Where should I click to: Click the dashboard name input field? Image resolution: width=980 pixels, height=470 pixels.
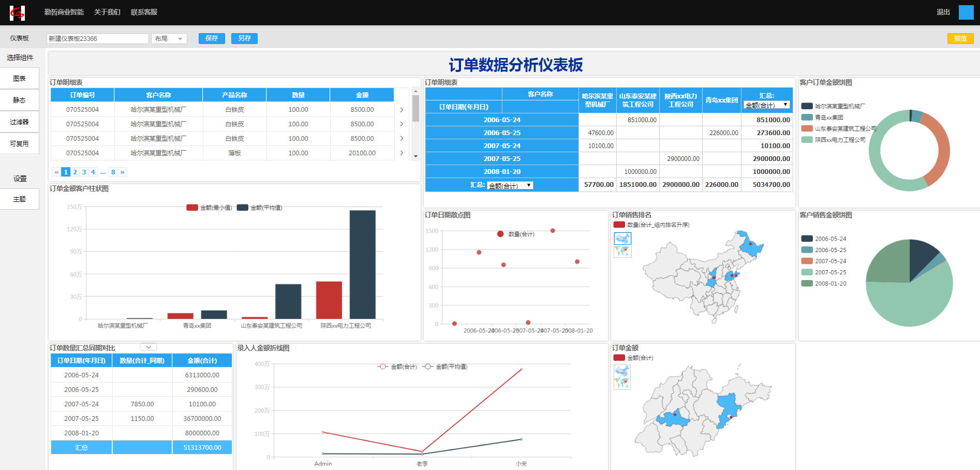pyautogui.click(x=97, y=38)
